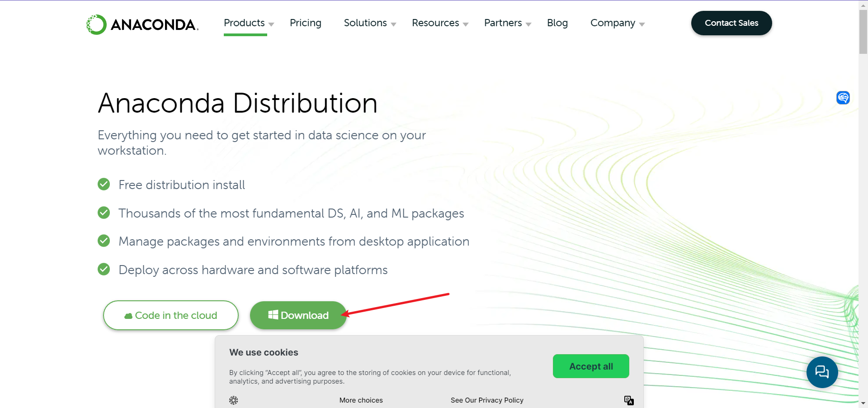Click the cloud icon in Code in the cloud
868x408 pixels.
128,316
